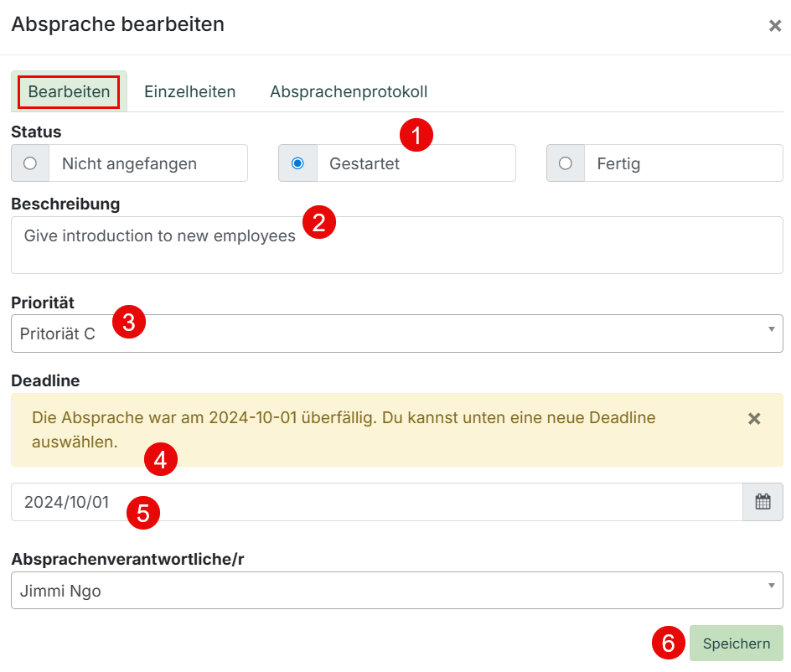Open the Priorität dropdown
The width and height of the screenshot is (791, 672).
tap(397, 333)
